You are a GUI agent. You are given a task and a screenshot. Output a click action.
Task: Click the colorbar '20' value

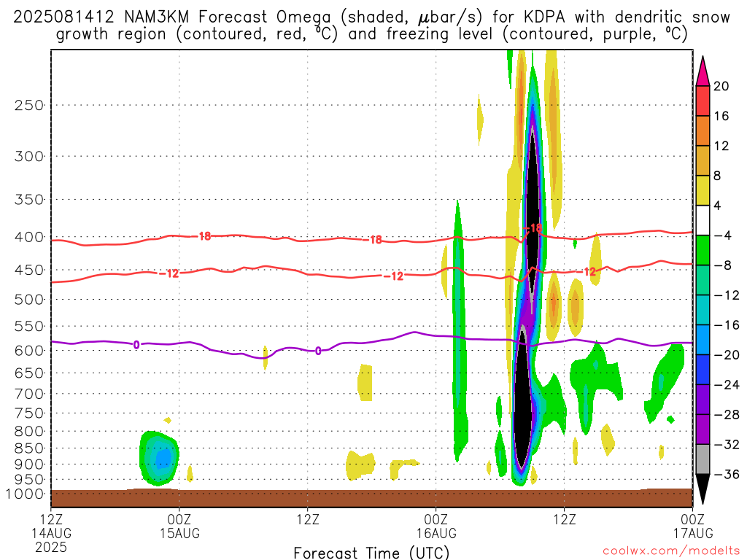tap(721, 86)
